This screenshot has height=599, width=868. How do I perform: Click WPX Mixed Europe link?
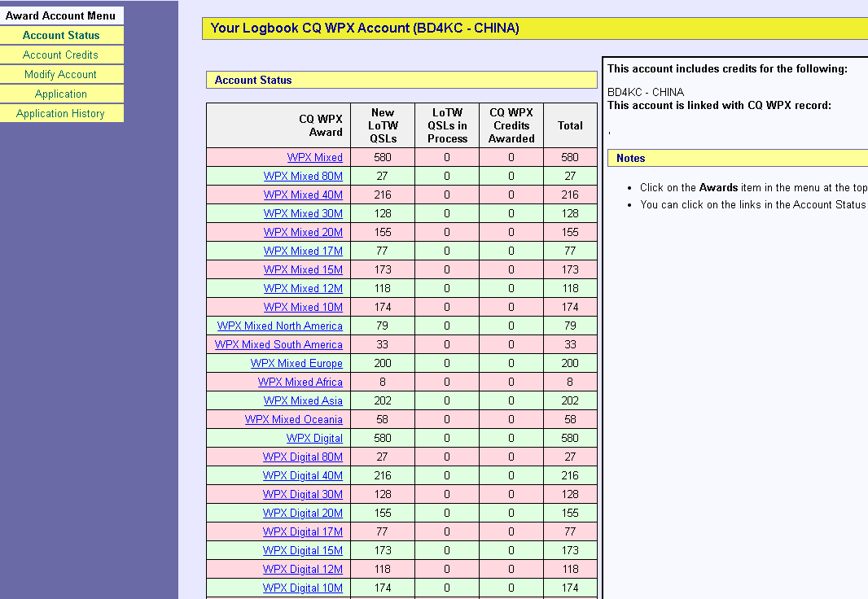coord(296,363)
